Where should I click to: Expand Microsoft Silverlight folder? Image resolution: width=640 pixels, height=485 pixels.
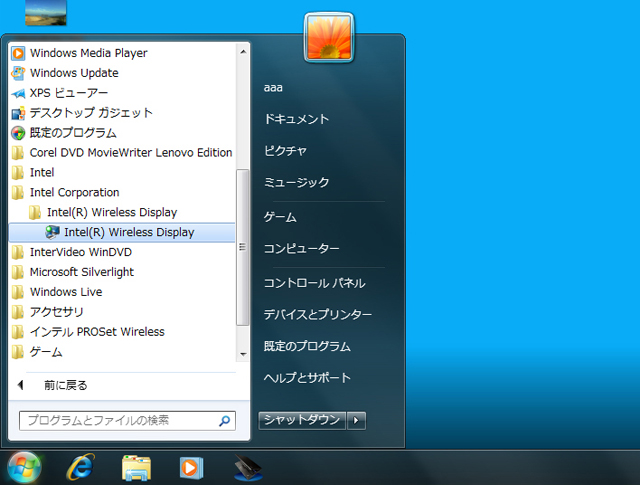(x=122, y=272)
